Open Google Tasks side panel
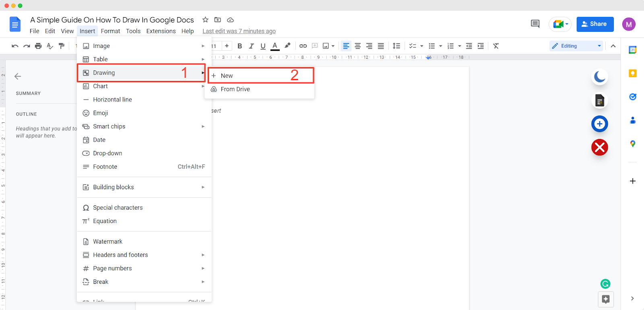 (x=633, y=97)
